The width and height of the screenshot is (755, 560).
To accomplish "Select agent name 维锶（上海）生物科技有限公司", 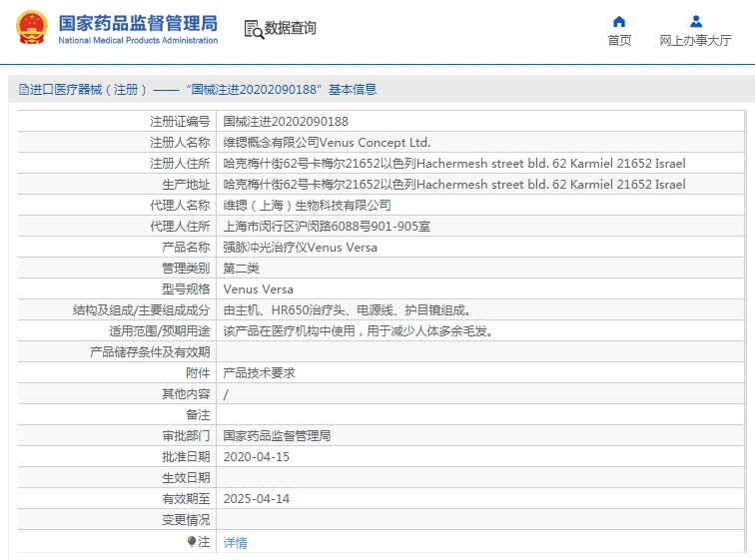I will [307, 206].
